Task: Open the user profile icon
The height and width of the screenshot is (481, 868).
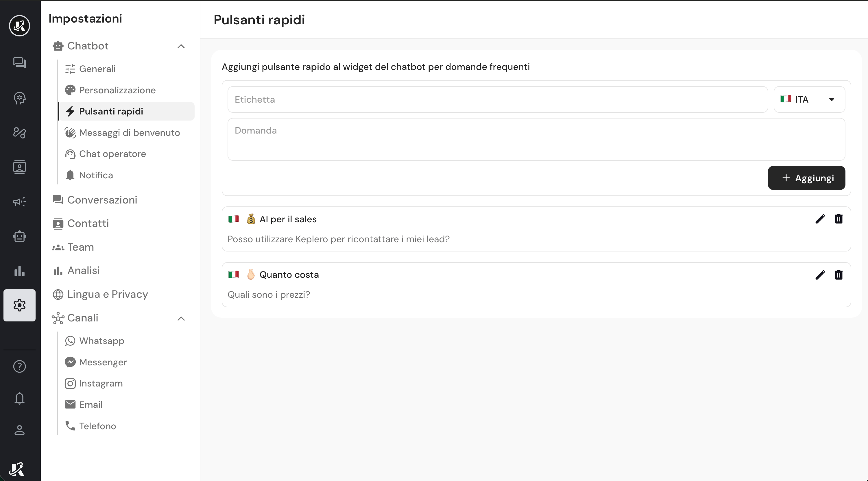Action: 20,430
